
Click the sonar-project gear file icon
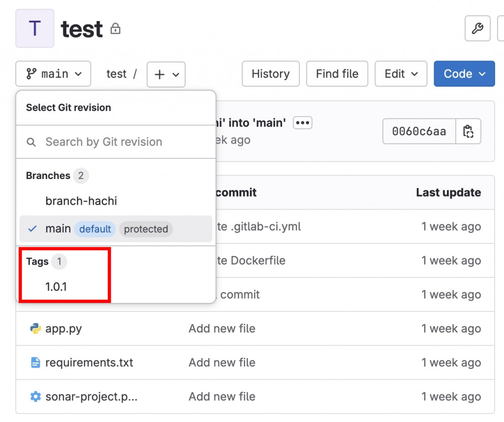click(35, 396)
